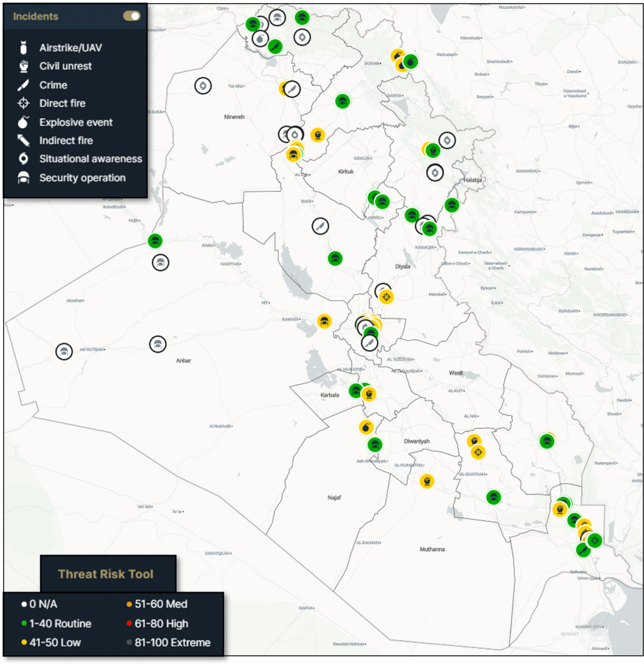Select the Crime knife legend icon
The height and width of the screenshot is (665, 644).
23,85
